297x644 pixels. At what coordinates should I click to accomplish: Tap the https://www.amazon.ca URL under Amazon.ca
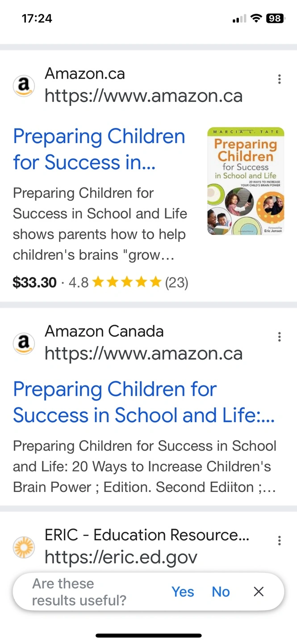point(143,96)
